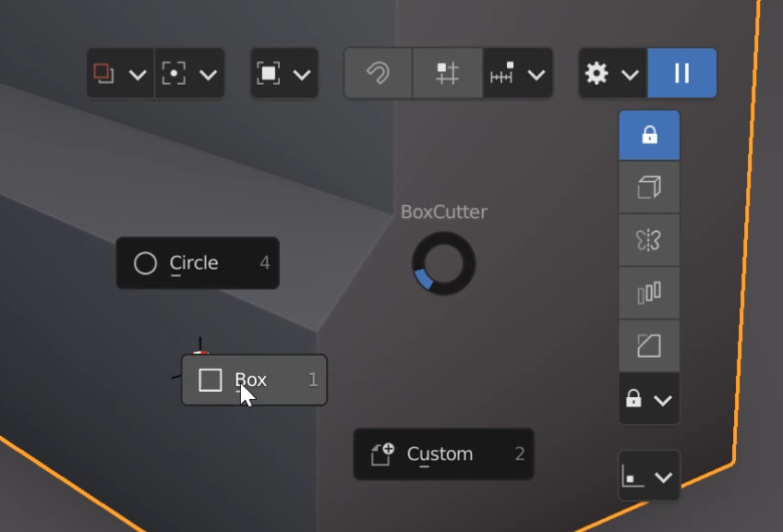Expand the settings gear dropdown arrow

tap(630, 75)
